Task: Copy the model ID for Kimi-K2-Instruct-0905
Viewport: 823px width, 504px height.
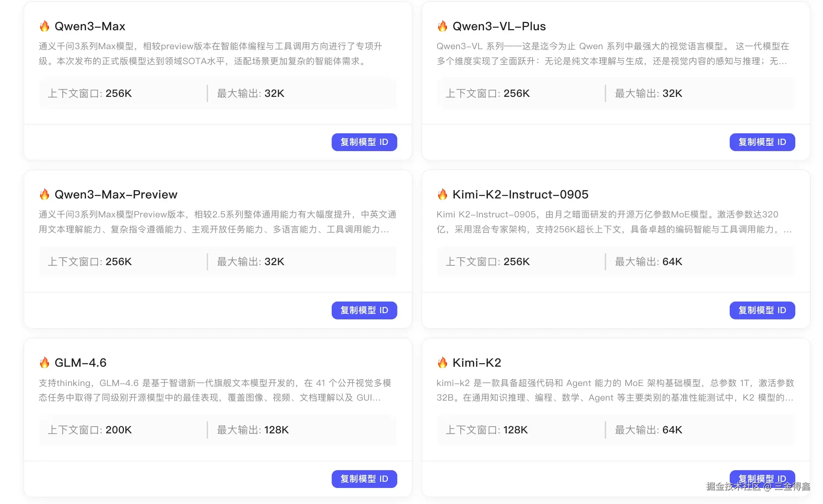Action: click(x=762, y=310)
